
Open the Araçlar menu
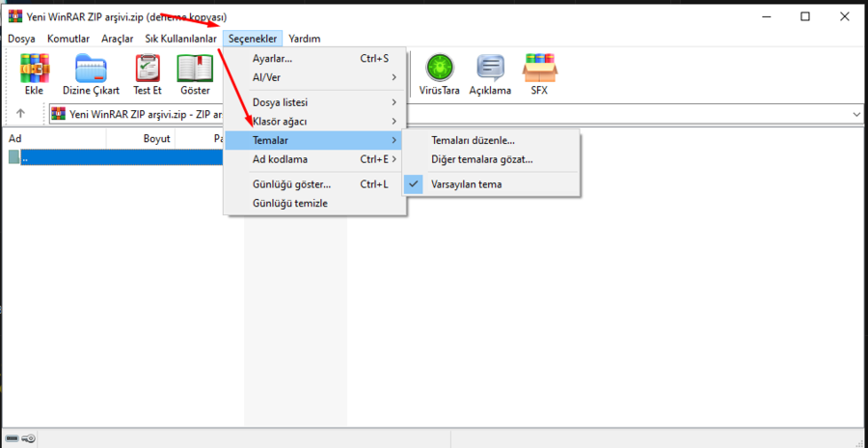118,39
